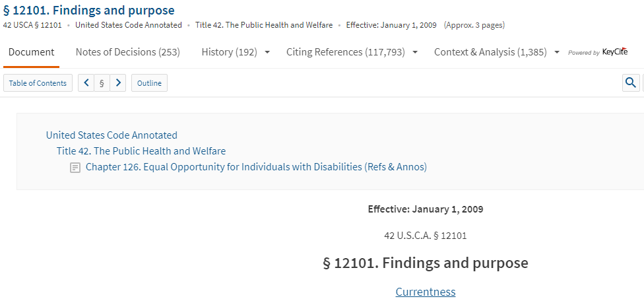
Task: Click the section symbol button
Action: tap(102, 83)
